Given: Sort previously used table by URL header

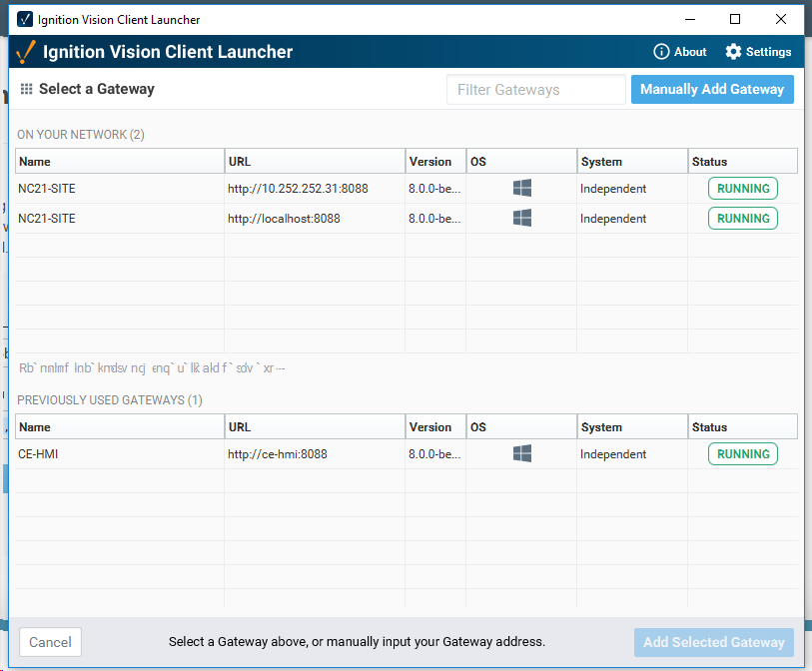Looking at the screenshot, I should tap(315, 427).
